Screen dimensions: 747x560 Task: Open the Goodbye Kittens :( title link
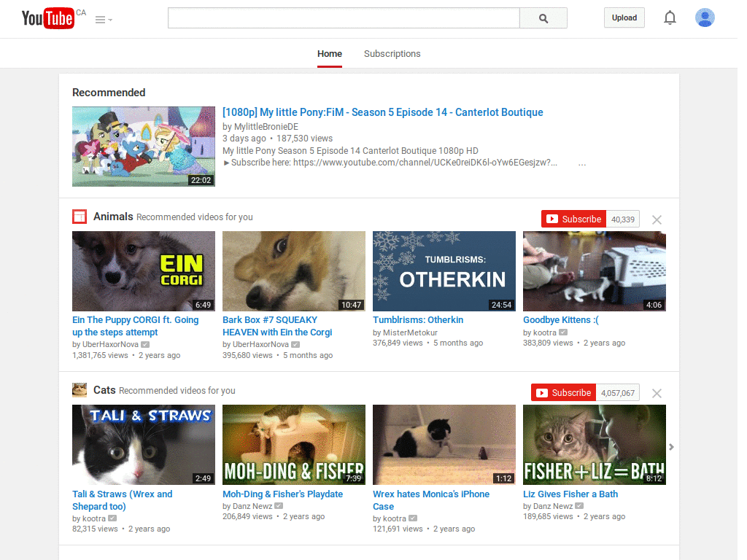(x=561, y=320)
